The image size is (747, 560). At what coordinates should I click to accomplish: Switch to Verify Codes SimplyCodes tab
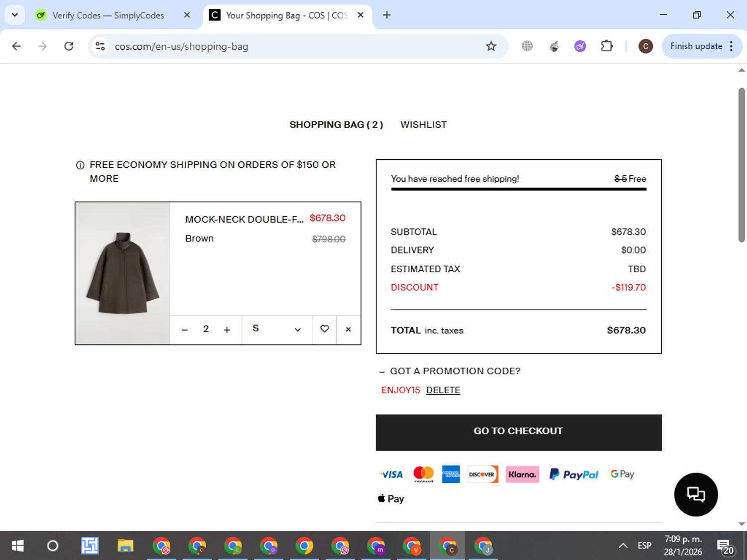[108, 15]
